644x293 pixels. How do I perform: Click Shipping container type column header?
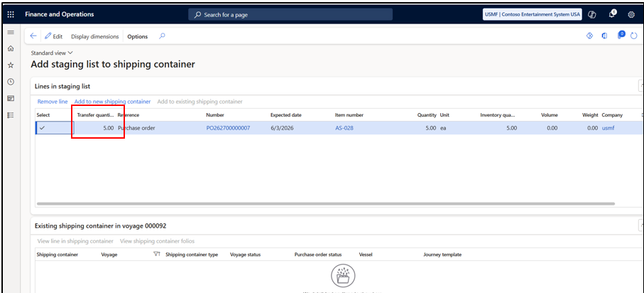click(x=192, y=255)
